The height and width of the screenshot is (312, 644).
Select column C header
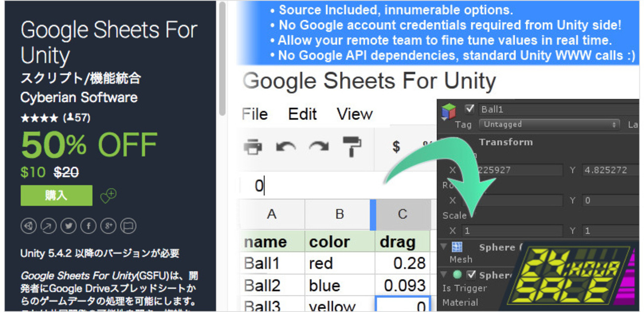tap(402, 214)
